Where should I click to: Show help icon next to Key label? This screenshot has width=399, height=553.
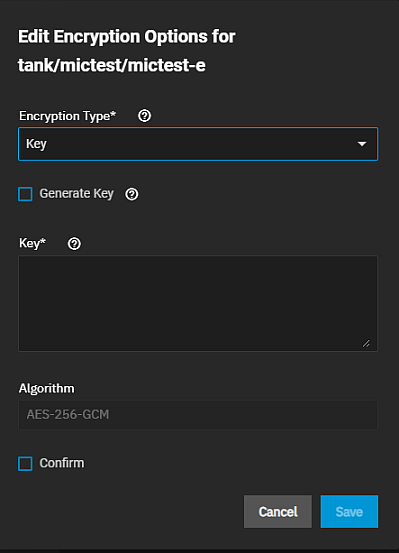click(74, 244)
